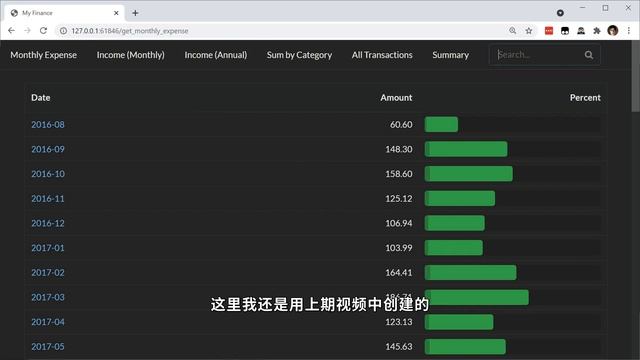Click the Amount column header
Screen dimensions: 640x360
click(396, 98)
